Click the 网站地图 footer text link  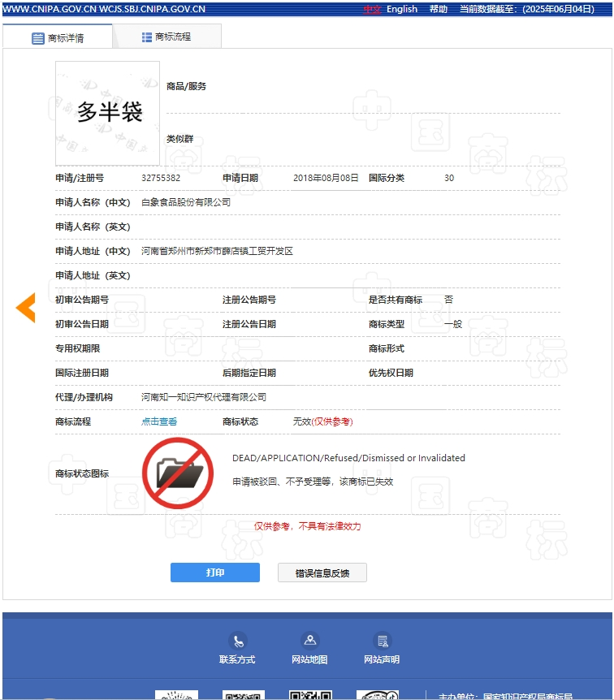[309, 659]
